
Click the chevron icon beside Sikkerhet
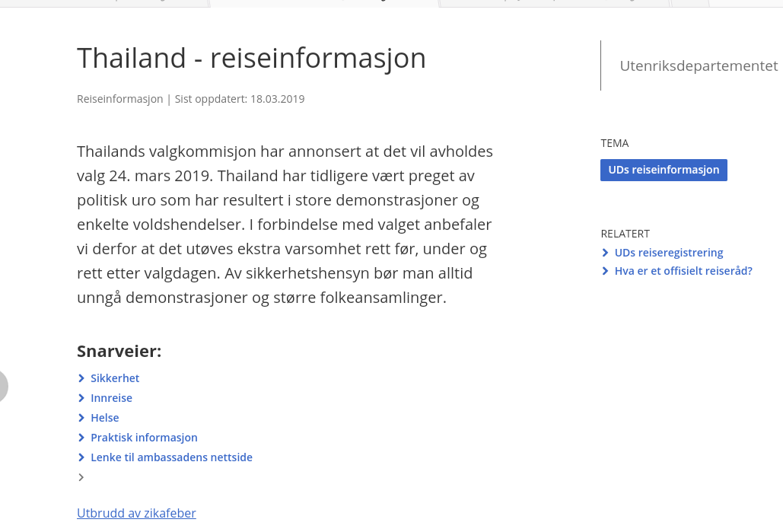tap(81, 378)
